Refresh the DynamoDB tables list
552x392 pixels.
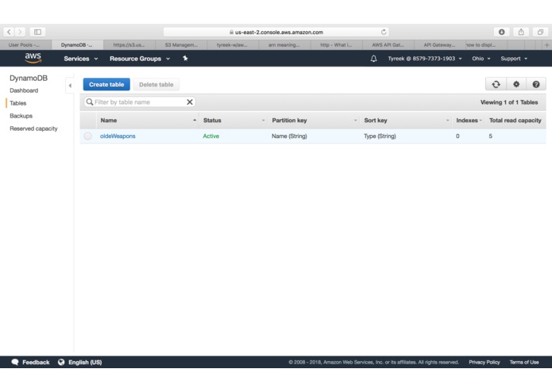point(496,84)
